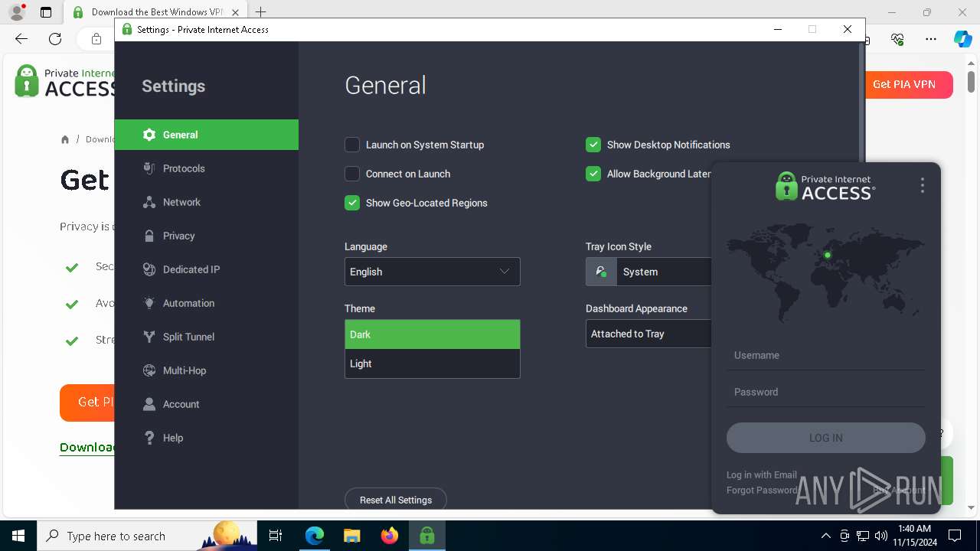Click the Multi-Hop globe icon

[x=149, y=370]
